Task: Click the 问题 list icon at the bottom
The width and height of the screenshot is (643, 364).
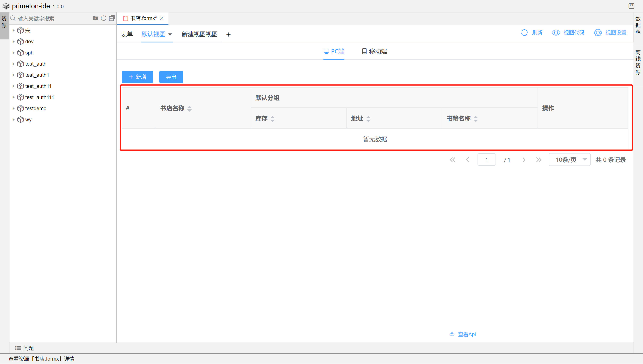Action: [18, 348]
